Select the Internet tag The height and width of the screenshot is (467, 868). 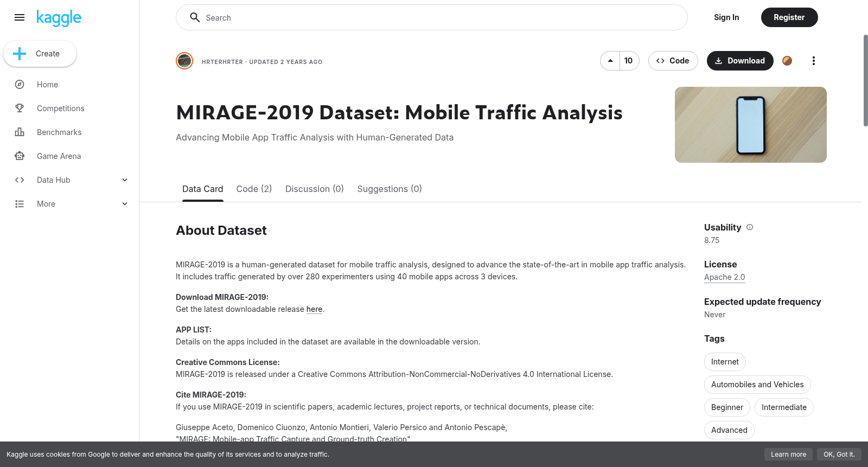pos(725,362)
